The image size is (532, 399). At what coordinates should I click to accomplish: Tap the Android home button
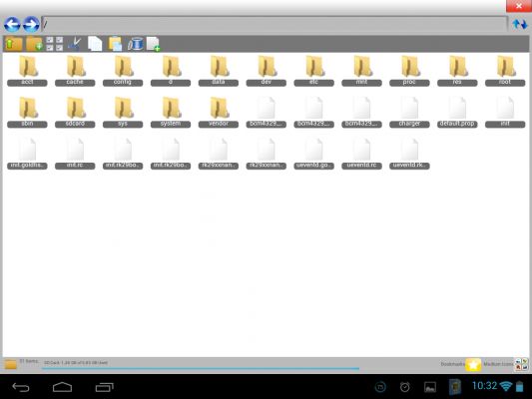pos(63,387)
